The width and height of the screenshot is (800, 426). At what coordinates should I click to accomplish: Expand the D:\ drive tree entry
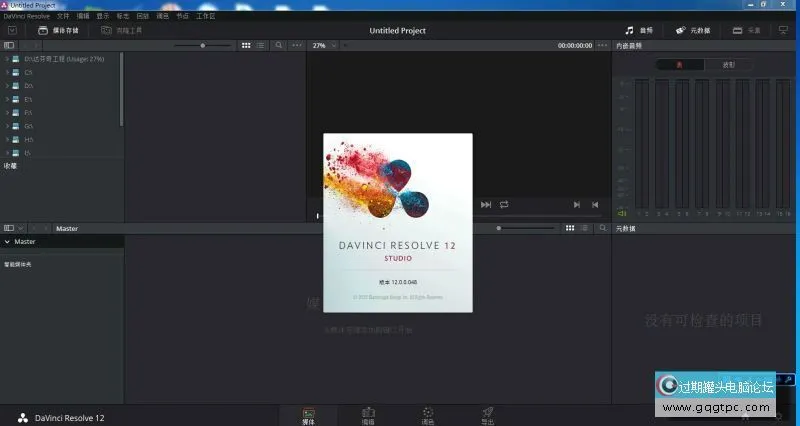(6, 86)
